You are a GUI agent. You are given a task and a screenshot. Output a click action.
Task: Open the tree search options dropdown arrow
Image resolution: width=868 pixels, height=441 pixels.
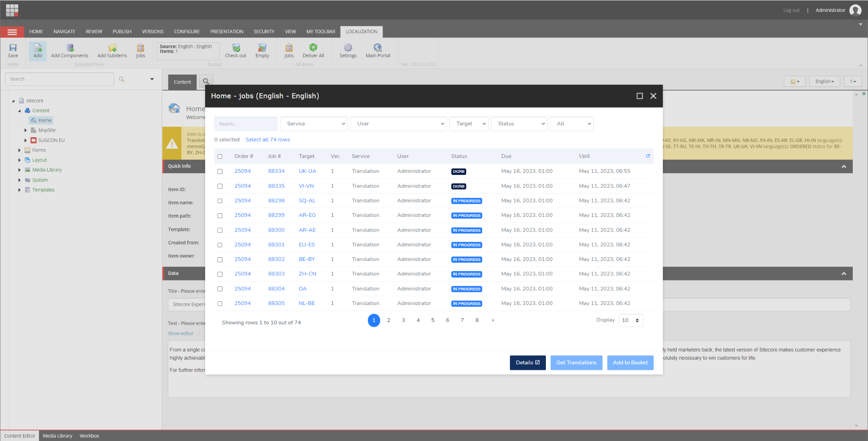coord(152,79)
